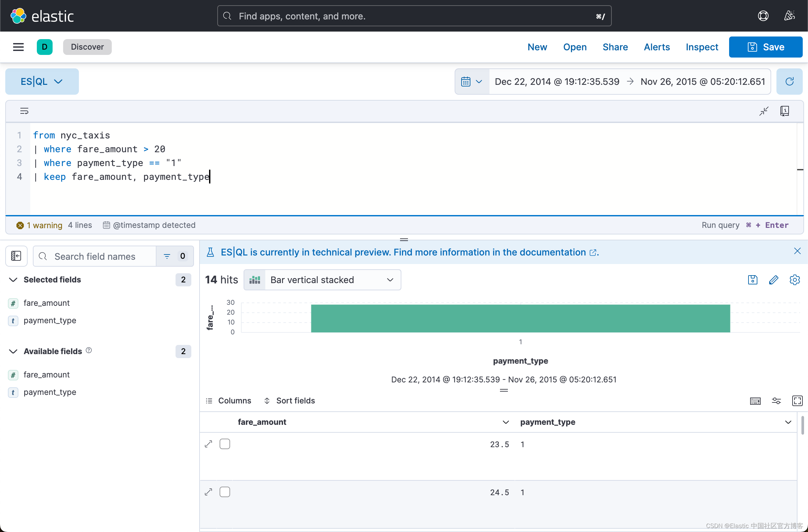Click the Save button
Viewport: 808px width, 532px height.
766,47
